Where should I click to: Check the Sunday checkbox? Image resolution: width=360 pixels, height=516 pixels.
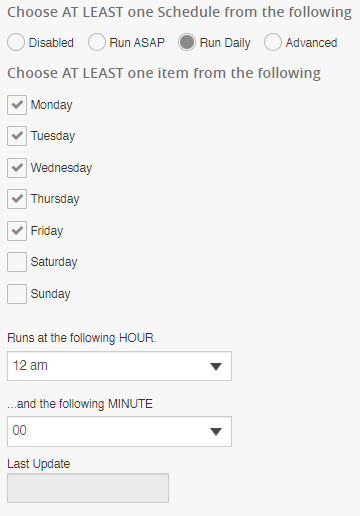pyautogui.click(x=17, y=294)
